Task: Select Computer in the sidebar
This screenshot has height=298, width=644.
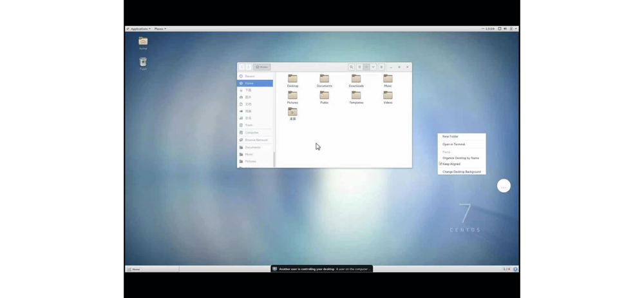Action: [255, 132]
